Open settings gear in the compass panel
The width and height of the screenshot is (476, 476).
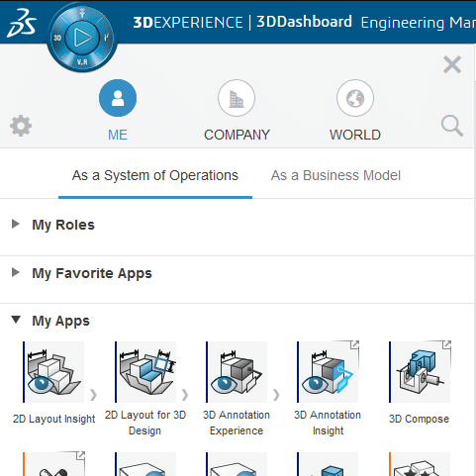click(21, 126)
